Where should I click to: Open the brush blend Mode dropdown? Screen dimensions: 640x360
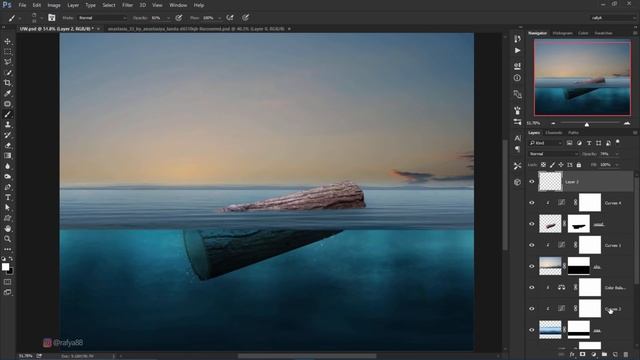(102, 18)
